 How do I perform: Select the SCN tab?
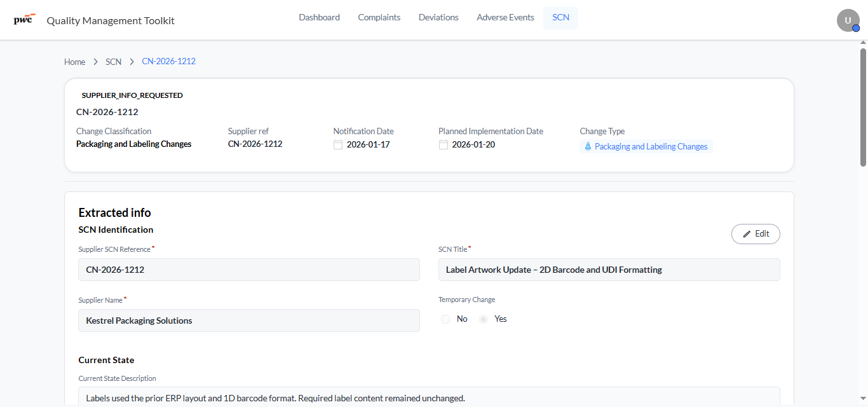(560, 18)
